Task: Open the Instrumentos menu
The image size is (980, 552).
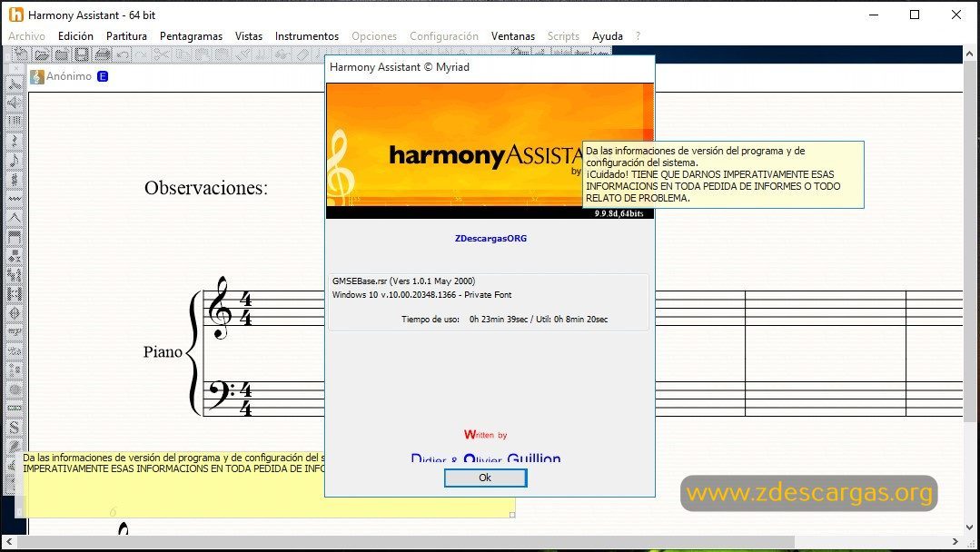Action: [307, 36]
